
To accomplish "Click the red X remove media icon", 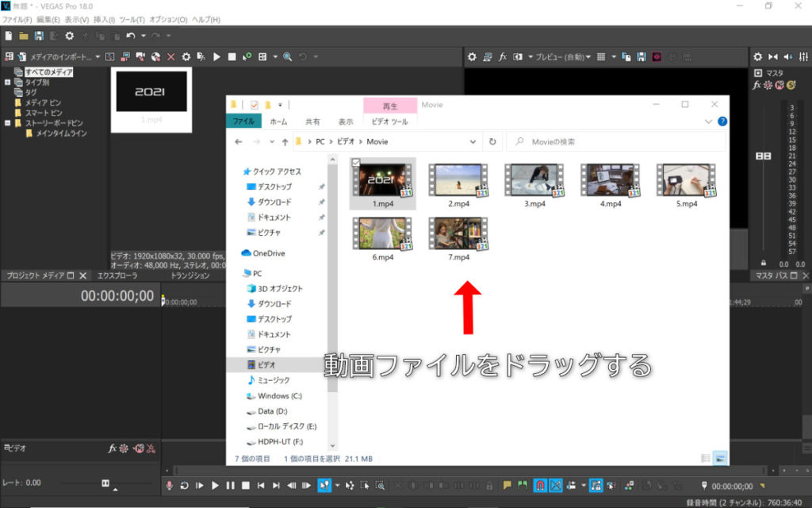I will 170,57.
